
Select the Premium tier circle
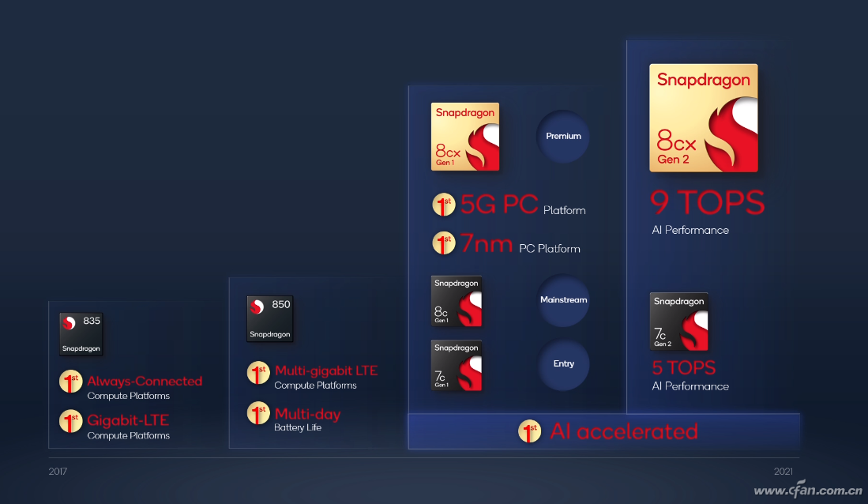[x=563, y=136]
